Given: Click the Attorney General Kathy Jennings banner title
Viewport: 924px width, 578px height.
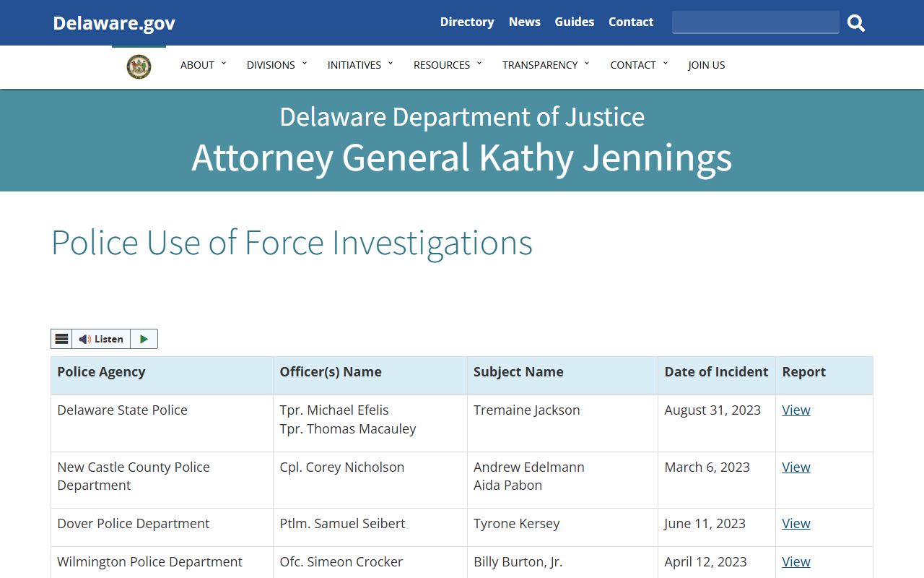Looking at the screenshot, I should (462, 158).
